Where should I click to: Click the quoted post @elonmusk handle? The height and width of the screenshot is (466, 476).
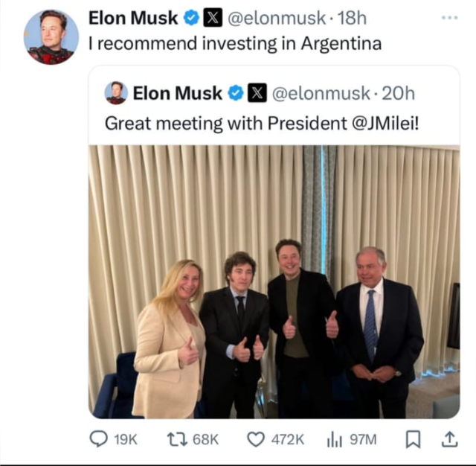pyautogui.click(x=321, y=93)
